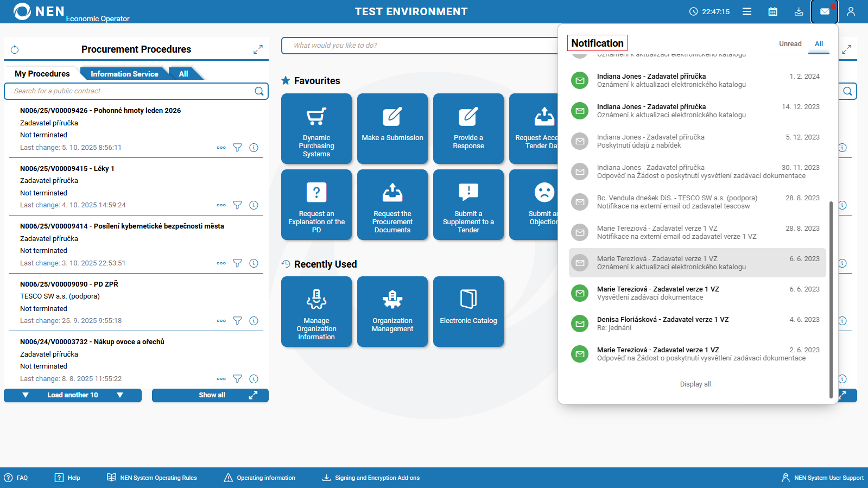This screenshot has width=868, height=488.
Task: Switch to My Procedures tab
Action: [x=42, y=74]
